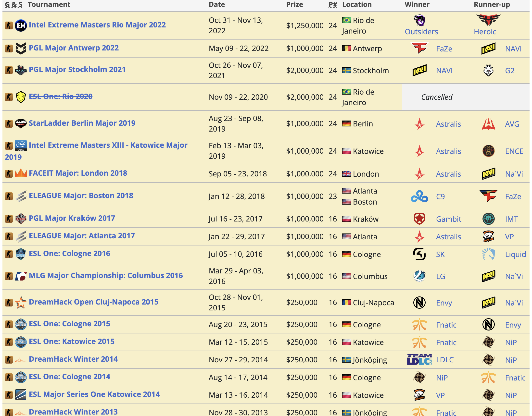Click the Gambit team name link

click(x=449, y=219)
